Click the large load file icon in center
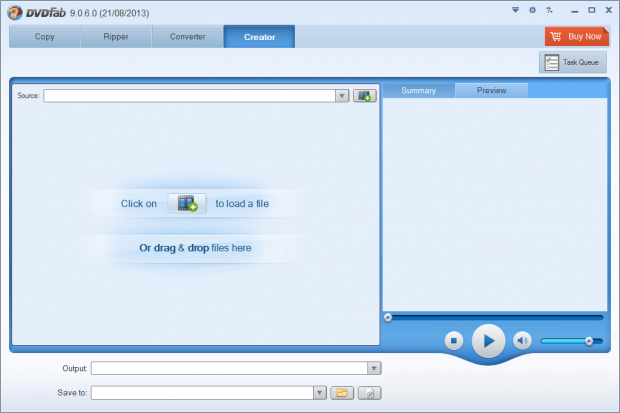 pyautogui.click(x=187, y=203)
